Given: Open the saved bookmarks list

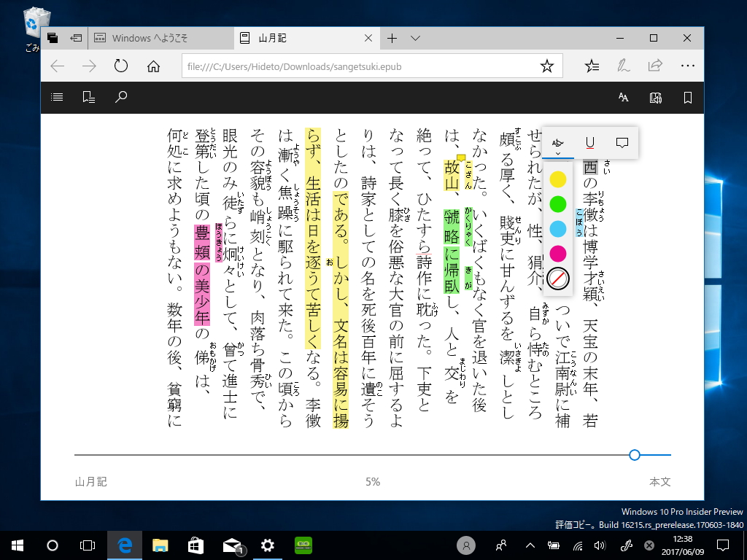Looking at the screenshot, I should pyautogui.click(x=88, y=97).
